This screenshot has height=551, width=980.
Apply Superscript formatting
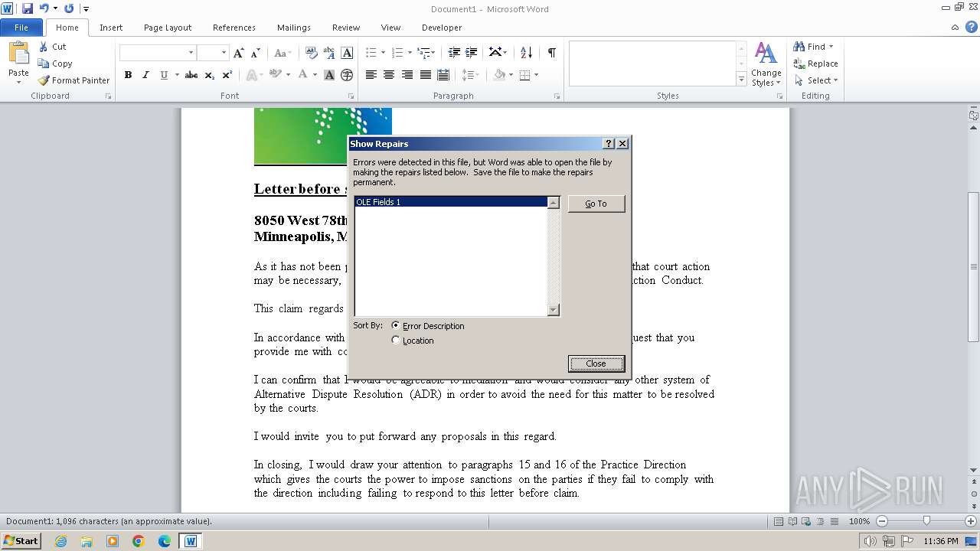(227, 75)
